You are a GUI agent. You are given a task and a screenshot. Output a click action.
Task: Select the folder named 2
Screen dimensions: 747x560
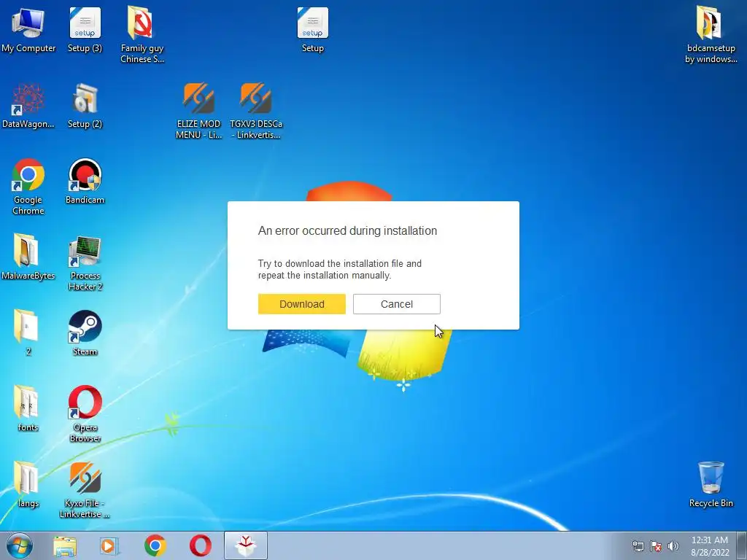click(28, 332)
